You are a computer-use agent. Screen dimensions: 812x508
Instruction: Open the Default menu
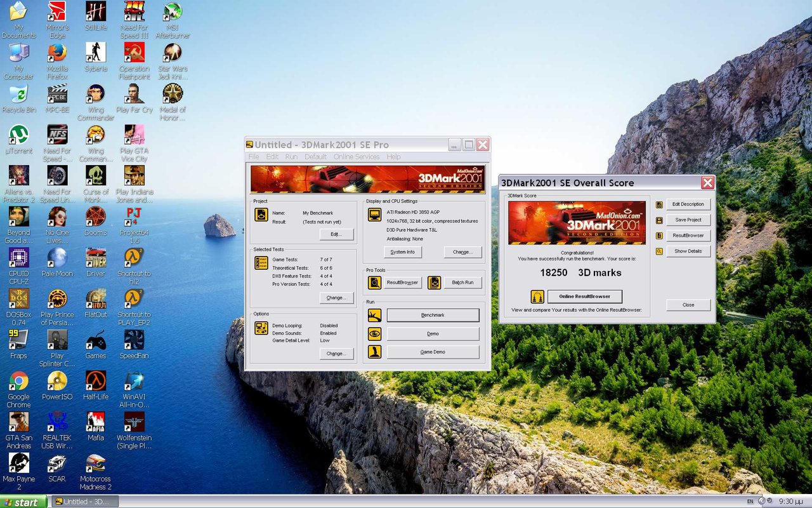pos(315,157)
